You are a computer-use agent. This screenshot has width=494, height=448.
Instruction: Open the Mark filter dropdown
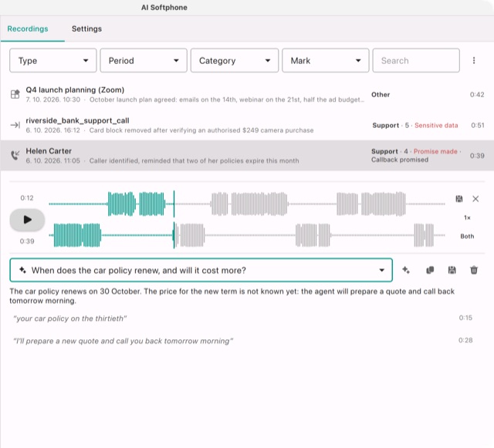tap(326, 60)
